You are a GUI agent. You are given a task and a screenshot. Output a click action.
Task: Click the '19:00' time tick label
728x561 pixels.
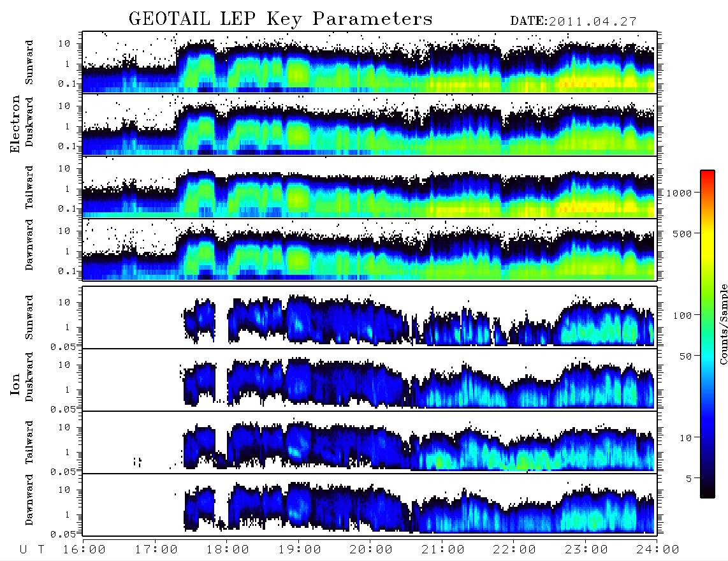(x=300, y=550)
